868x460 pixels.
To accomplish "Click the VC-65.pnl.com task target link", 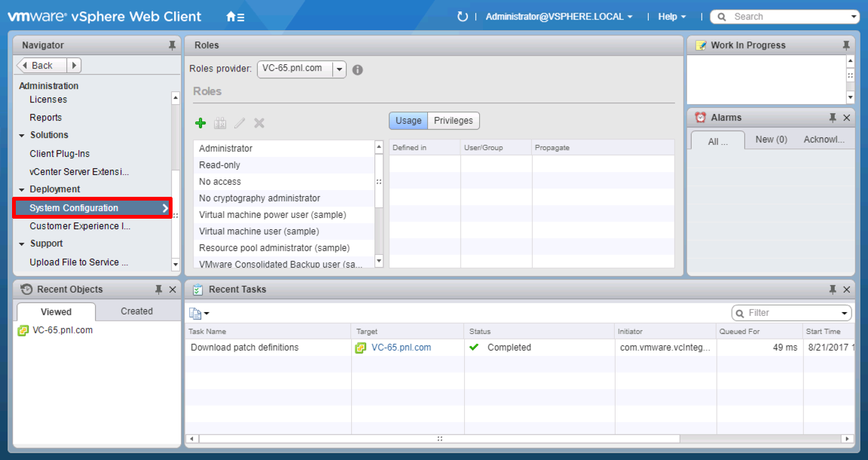I will pyautogui.click(x=401, y=348).
